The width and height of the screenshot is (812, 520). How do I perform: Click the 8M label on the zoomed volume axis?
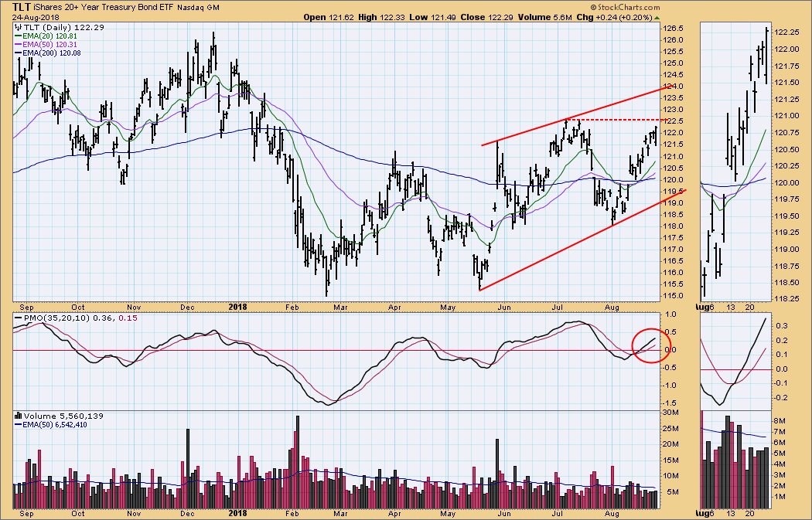click(780, 421)
